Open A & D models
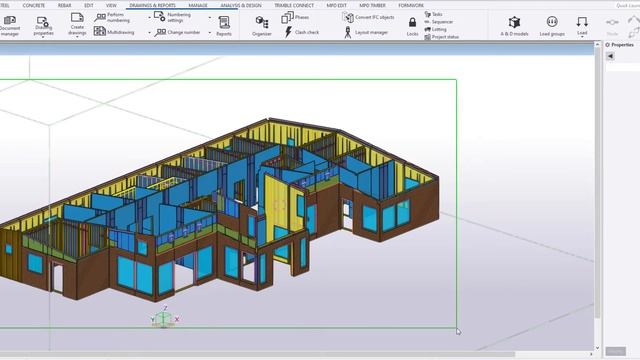This screenshot has height=360, width=640. [514, 26]
